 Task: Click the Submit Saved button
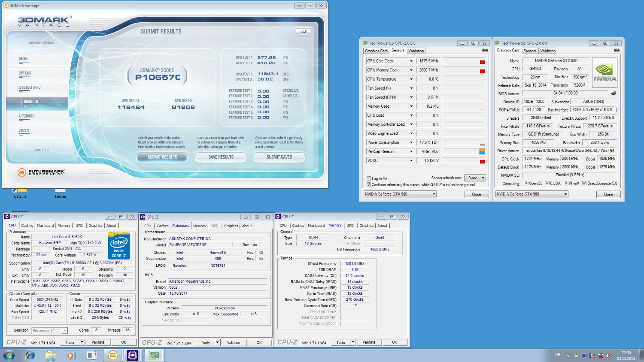(279, 157)
